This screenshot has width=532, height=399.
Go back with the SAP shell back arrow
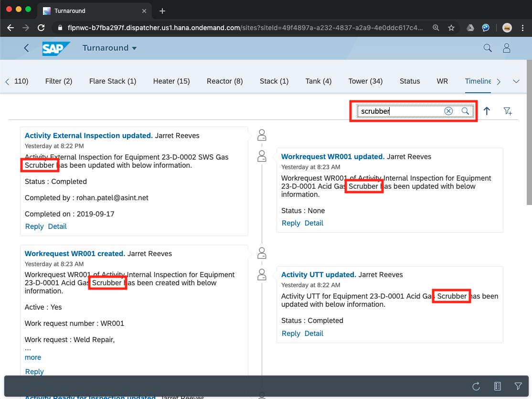(x=26, y=48)
